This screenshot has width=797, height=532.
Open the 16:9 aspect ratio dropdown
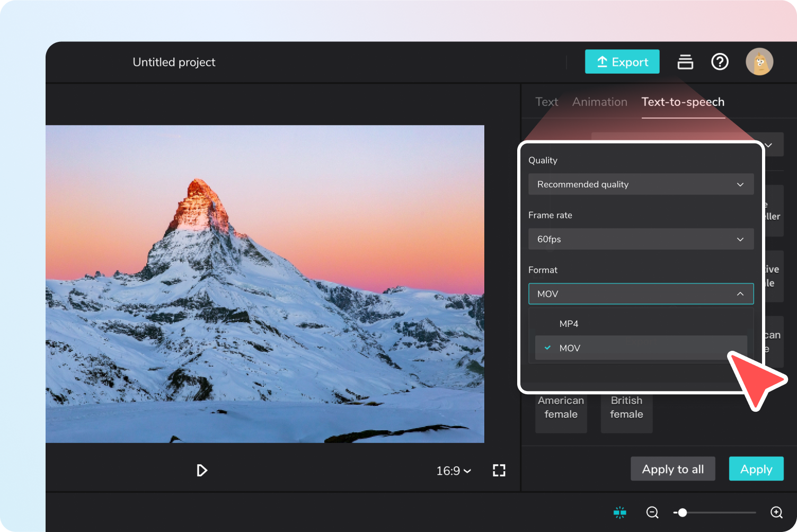click(454, 471)
